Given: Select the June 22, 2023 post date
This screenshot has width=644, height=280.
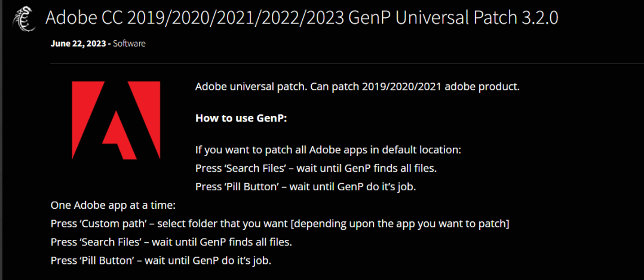Looking at the screenshot, I should (78, 43).
